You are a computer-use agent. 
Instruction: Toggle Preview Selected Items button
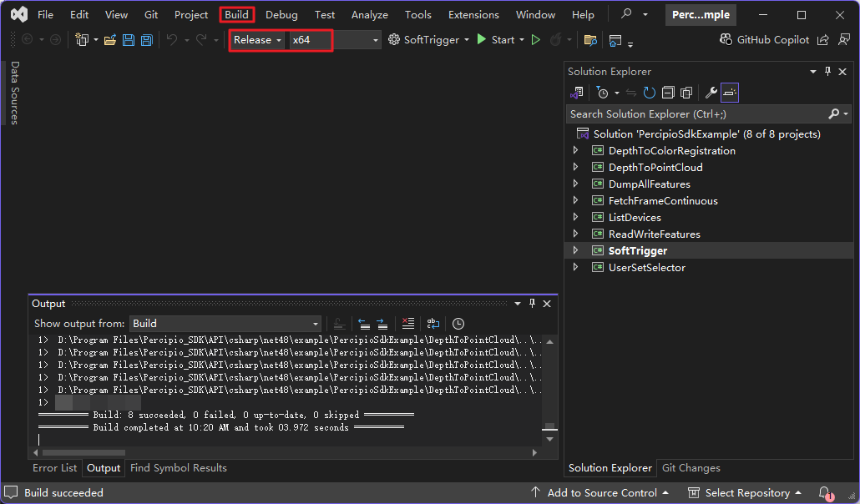click(730, 93)
